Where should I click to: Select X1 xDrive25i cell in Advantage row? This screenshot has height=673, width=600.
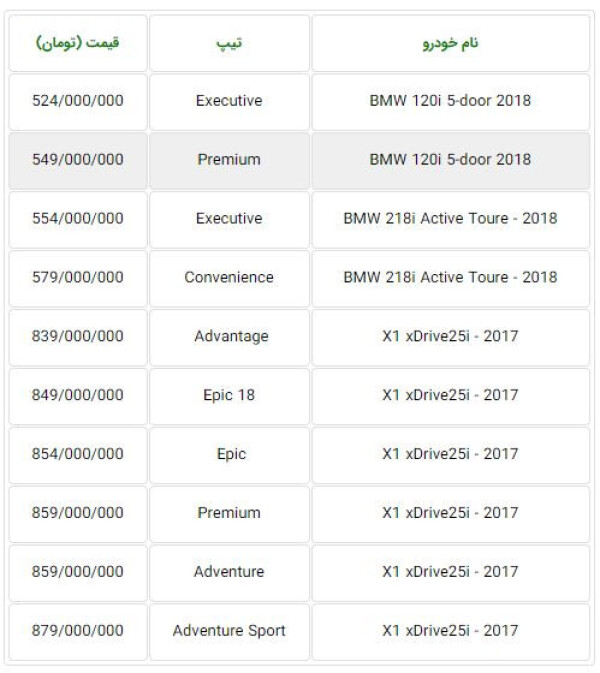(x=451, y=337)
